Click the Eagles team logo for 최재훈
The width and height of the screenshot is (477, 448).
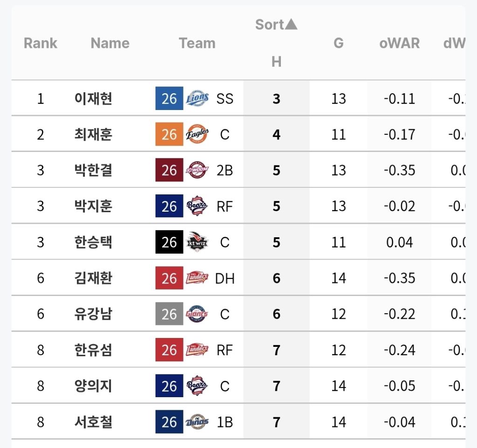point(197,134)
